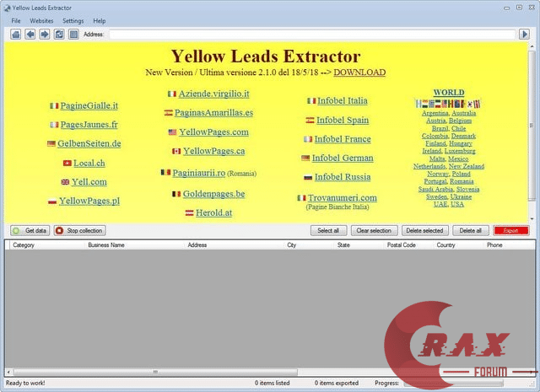Click the UK flag beside Yell.com
The image size is (540, 392).
pos(65,182)
